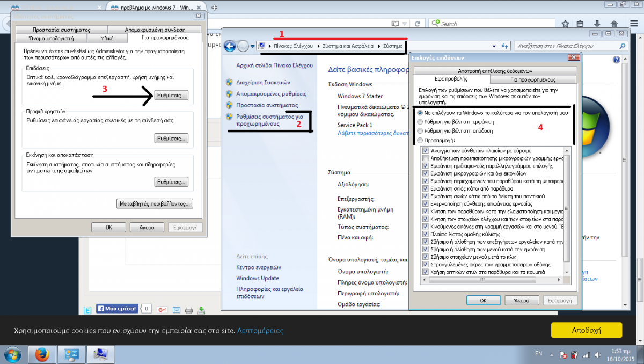Open the Windows Update link
This screenshot has width=644, height=364.
258,278
